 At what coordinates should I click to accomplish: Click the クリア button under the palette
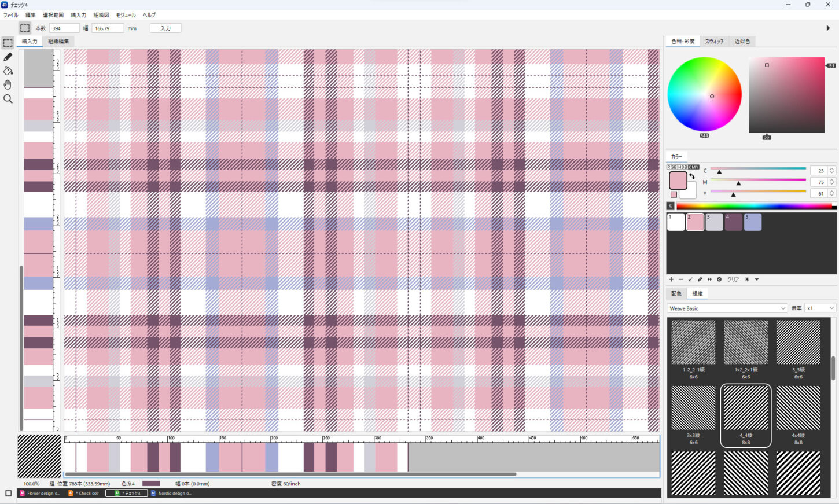(733, 279)
